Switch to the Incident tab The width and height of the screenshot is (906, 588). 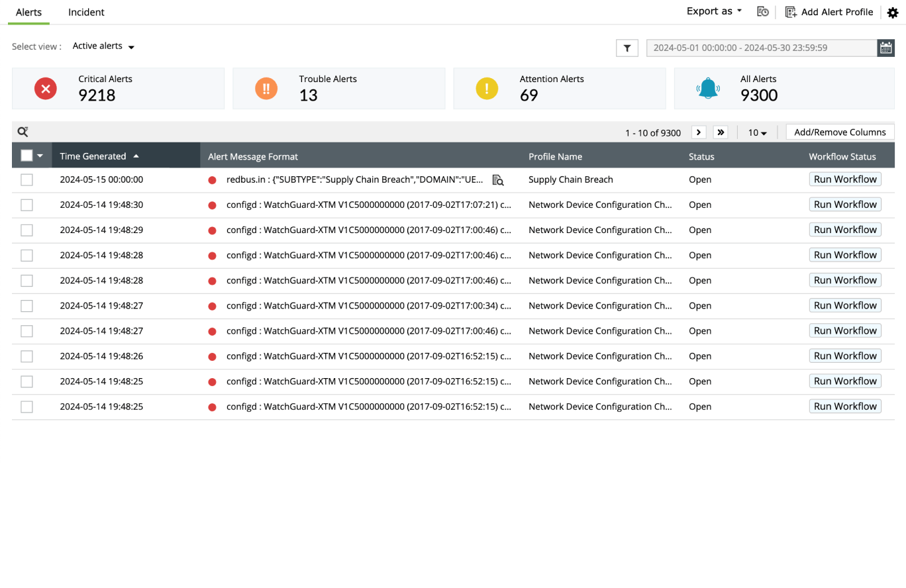(x=85, y=12)
